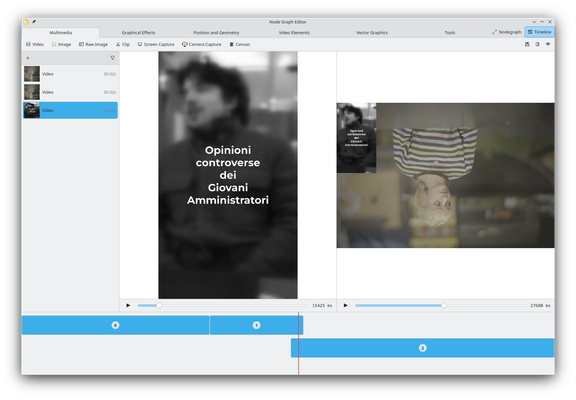Image resolution: width=576 pixels, height=400 pixels.
Task: Switch to the Multimedia tab
Action: click(61, 33)
